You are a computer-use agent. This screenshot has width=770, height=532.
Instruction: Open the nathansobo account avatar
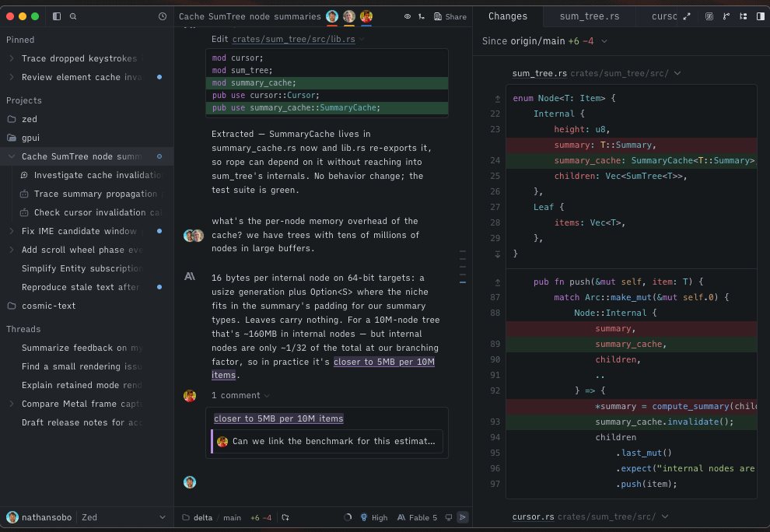tap(12, 516)
